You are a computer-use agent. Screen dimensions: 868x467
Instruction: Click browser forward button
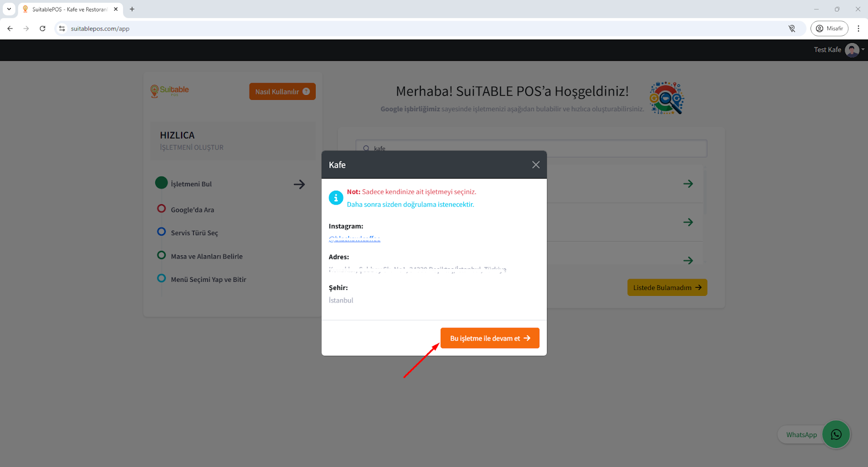(26, 29)
